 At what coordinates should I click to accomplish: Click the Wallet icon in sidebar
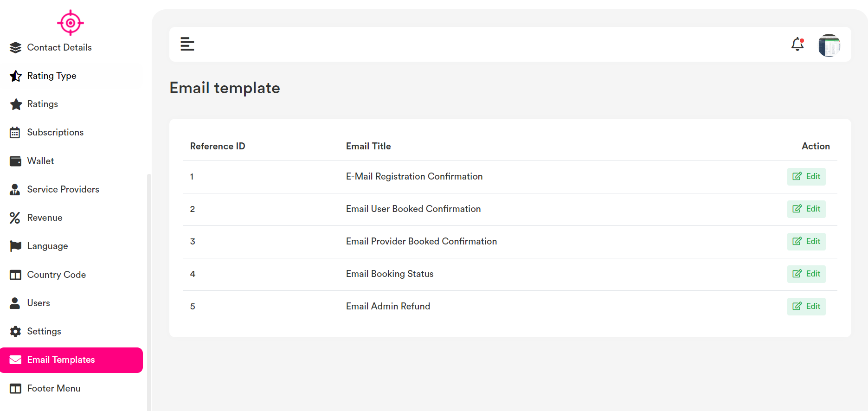[15, 161]
